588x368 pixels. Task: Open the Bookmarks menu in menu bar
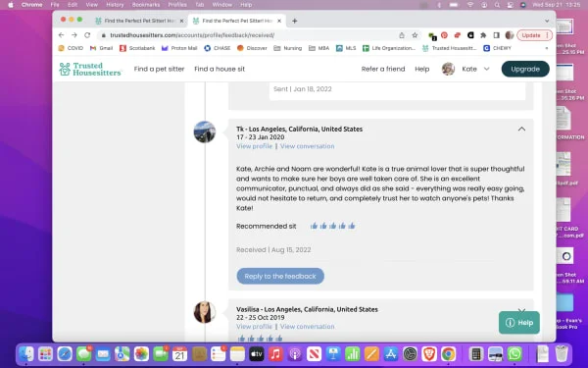[x=146, y=5]
